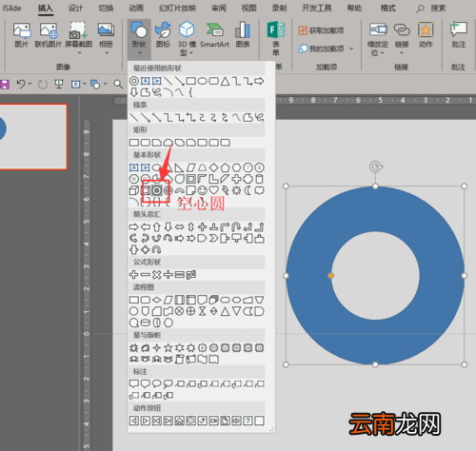Click the rotation handle above the donut
Image resolution: width=476 pixels, height=451 pixels.
(376, 167)
